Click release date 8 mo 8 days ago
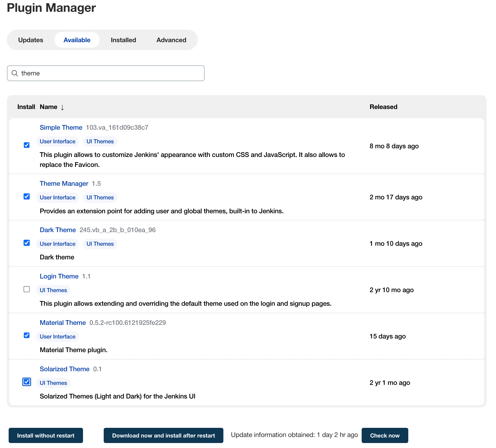This screenshot has width=496, height=448. pyautogui.click(x=394, y=146)
